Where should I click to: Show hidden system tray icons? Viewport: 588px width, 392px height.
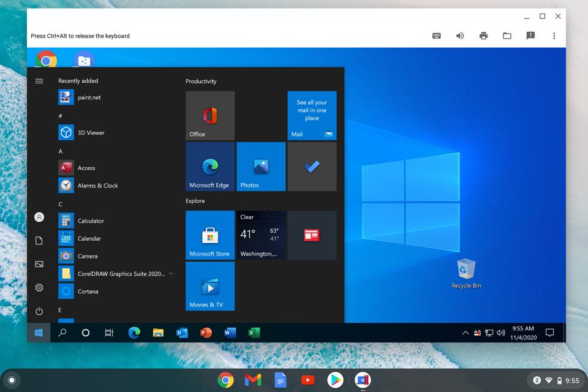click(466, 333)
